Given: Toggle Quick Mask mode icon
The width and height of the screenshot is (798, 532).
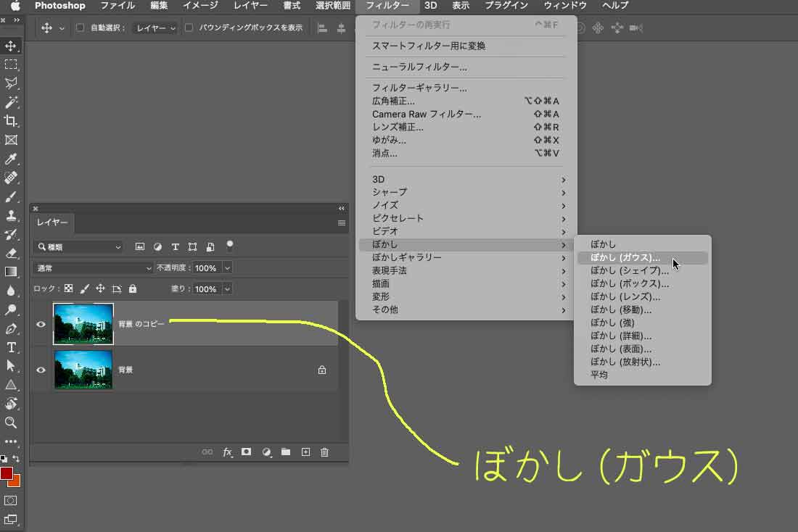Looking at the screenshot, I should (11, 500).
